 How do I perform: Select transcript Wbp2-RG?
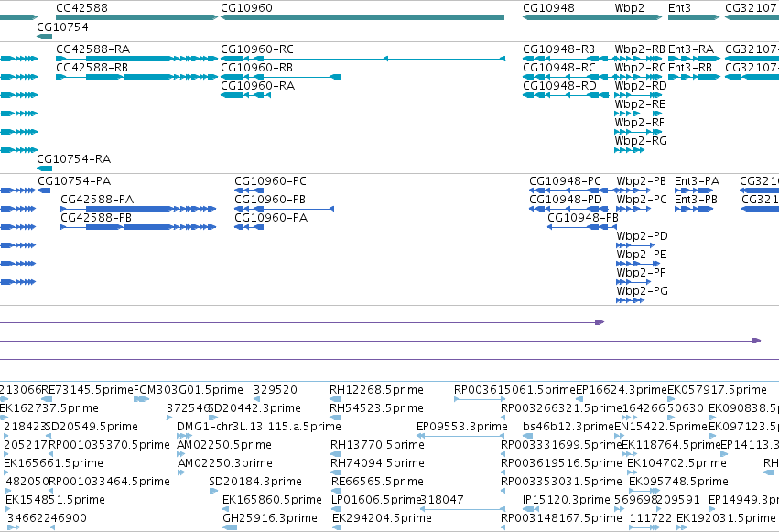[630, 150]
